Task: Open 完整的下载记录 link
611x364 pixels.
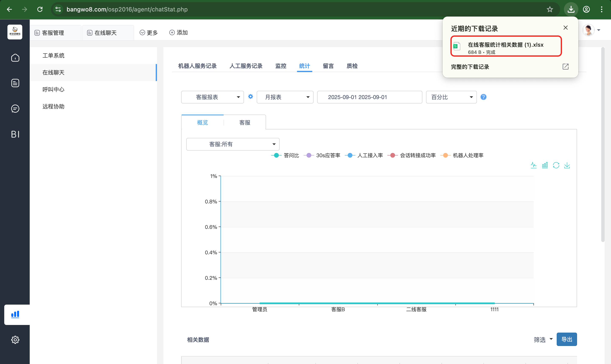Action: 470,67
